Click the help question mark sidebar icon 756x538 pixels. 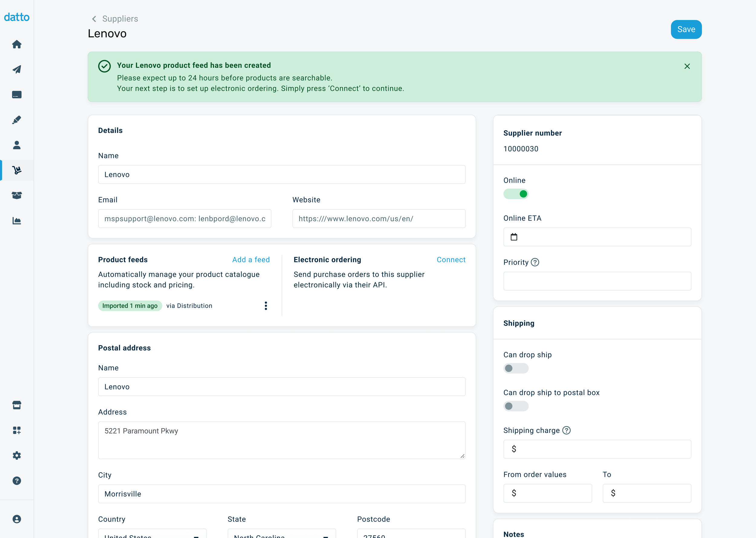tap(17, 481)
